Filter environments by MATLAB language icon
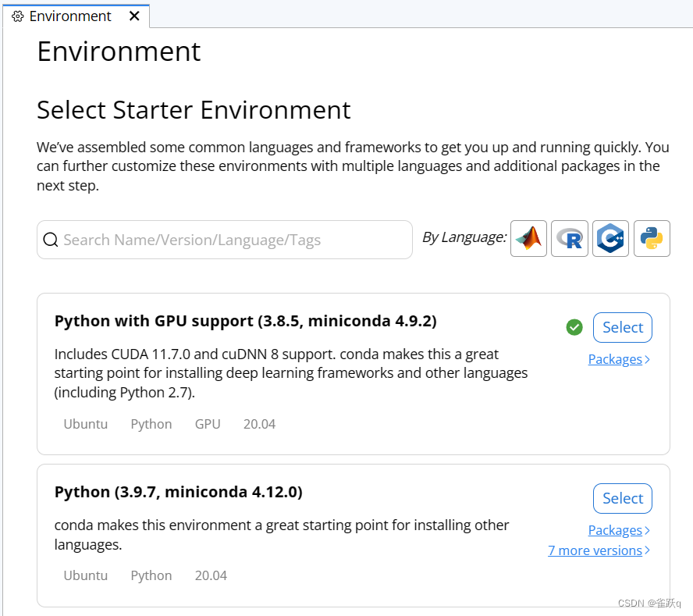The width and height of the screenshot is (693, 616). (x=528, y=238)
